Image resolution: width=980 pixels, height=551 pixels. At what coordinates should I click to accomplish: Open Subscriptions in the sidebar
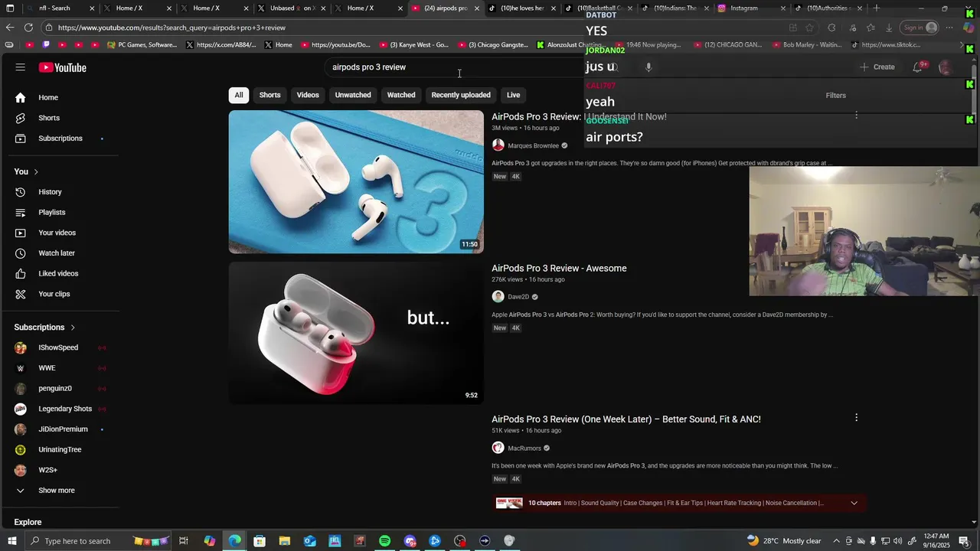point(60,139)
